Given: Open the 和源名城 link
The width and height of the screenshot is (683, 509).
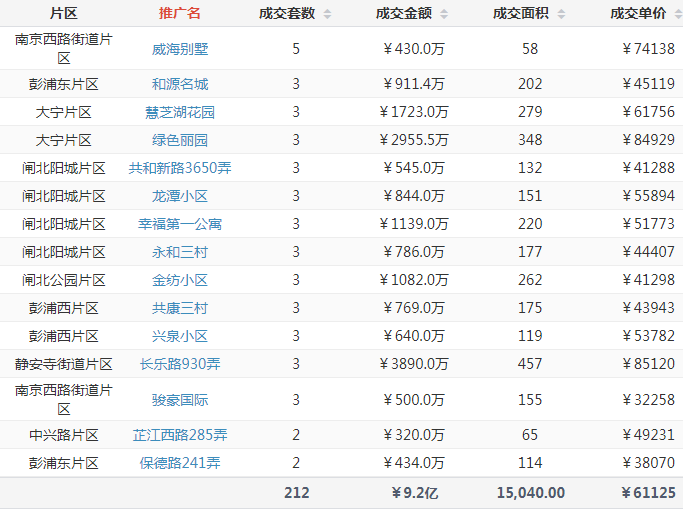Looking at the screenshot, I should pyautogui.click(x=180, y=84).
